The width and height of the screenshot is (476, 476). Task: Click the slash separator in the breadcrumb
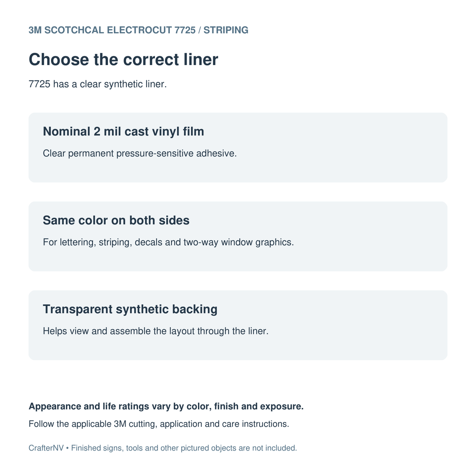pos(200,30)
